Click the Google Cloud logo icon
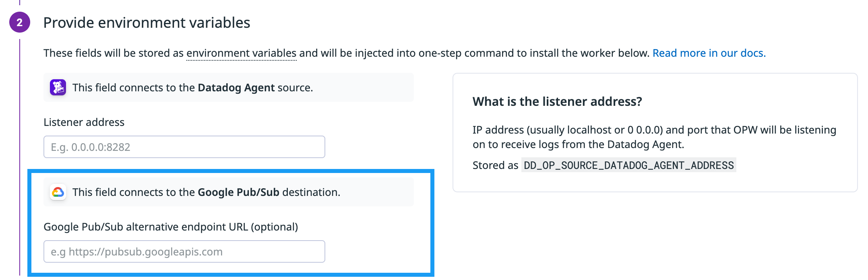 pyautogui.click(x=58, y=192)
